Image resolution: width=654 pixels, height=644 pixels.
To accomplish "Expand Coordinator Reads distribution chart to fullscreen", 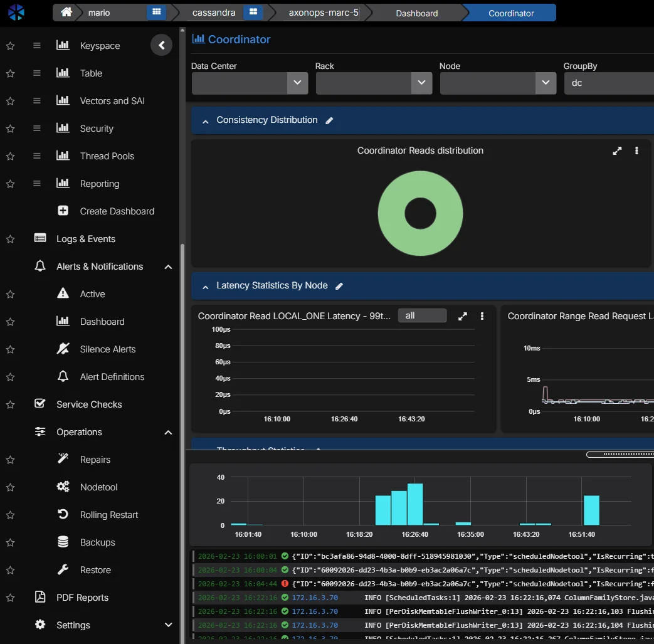I will (617, 150).
